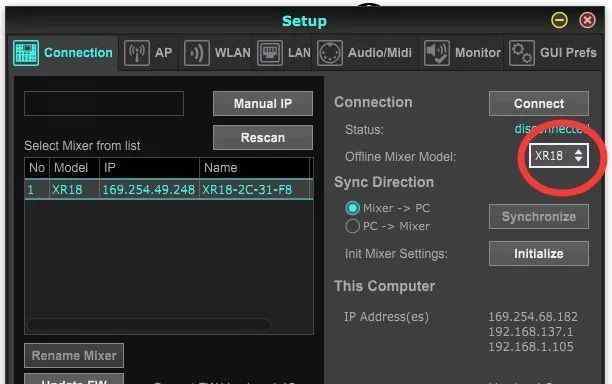Click the empty IP address input field
Image resolution: width=612 pixels, height=384 pixels.
(x=104, y=103)
